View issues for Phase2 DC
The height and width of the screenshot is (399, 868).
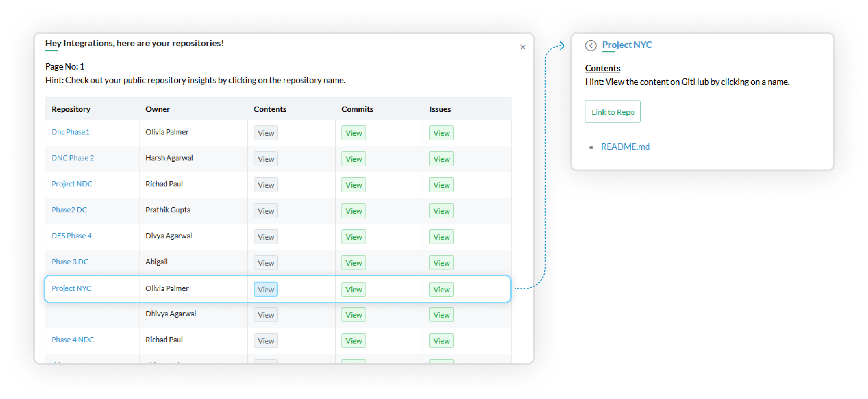pyautogui.click(x=441, y=211)
